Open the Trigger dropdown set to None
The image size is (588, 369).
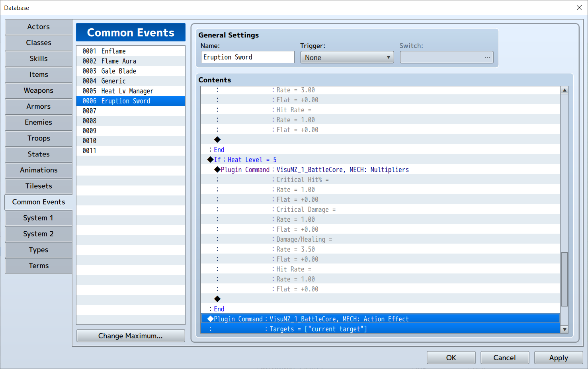click(347, 57)
